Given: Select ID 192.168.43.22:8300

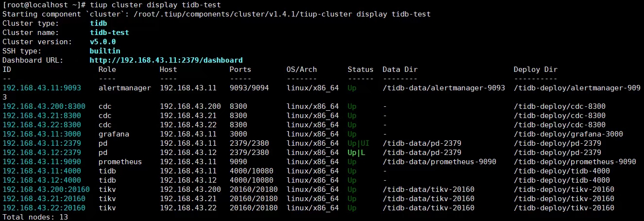Looking at the screenshot, I should click(42, 125).
